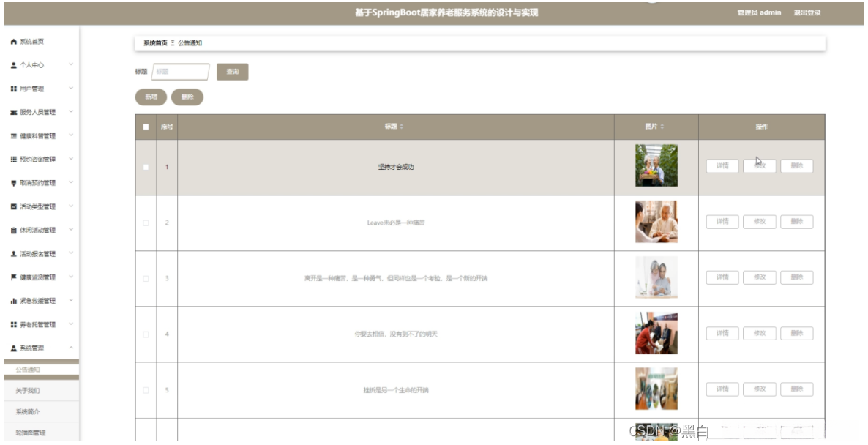Click the grid icon beside 预约咨询管理
868x445 pixels.
(14, 160)
